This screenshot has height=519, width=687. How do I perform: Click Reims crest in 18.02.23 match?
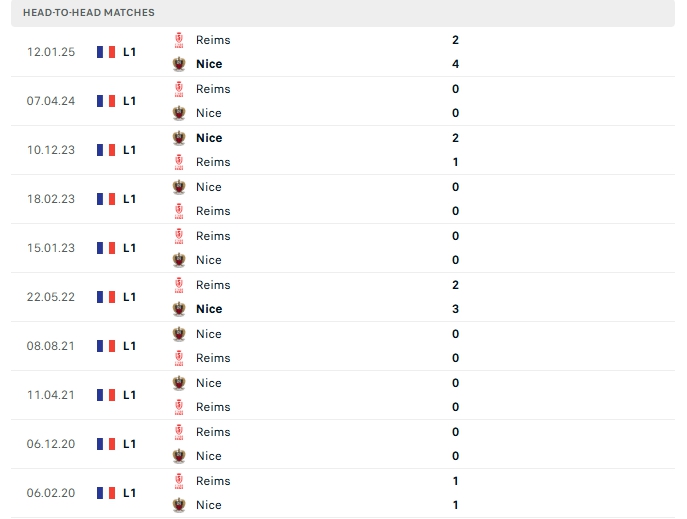pyautogui.click(x=179, y=211)
